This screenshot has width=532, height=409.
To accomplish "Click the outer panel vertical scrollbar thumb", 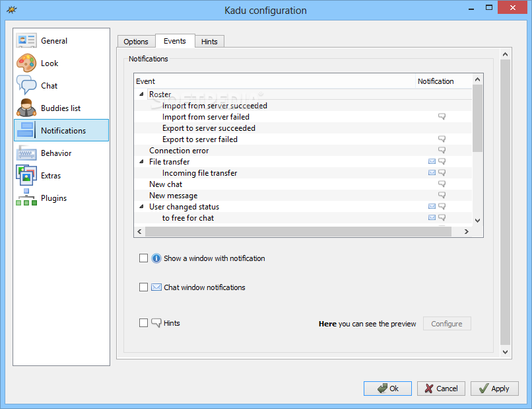I will pyautogui.click(x=505, y=202).
